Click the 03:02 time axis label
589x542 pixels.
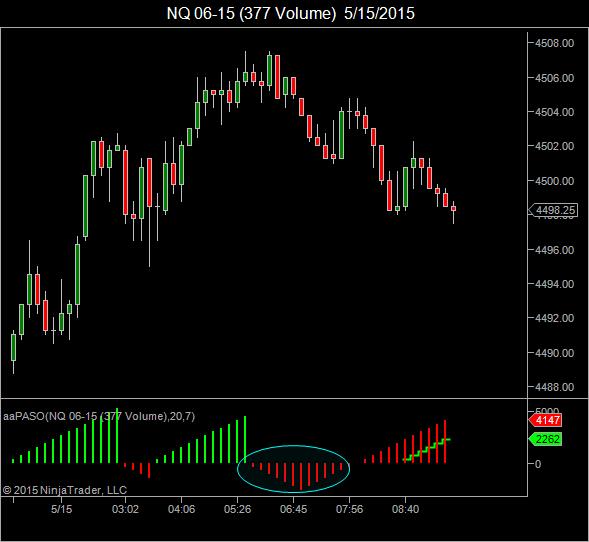point(125,509)
